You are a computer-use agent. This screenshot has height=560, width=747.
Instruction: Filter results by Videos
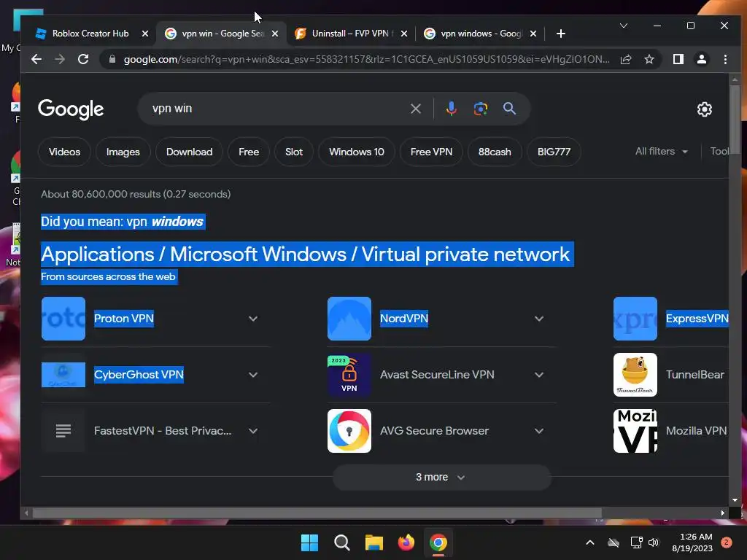click(x=64, y=152)
